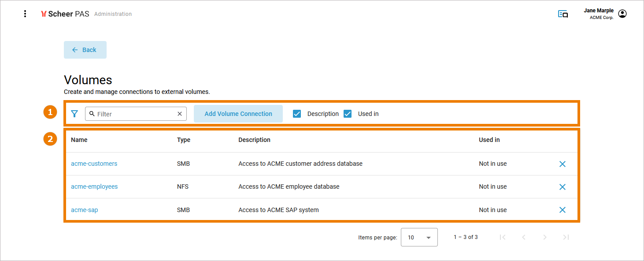
Task: Open the acme-employees volume link
Action: pyautogui.click(x=94, y=186)
